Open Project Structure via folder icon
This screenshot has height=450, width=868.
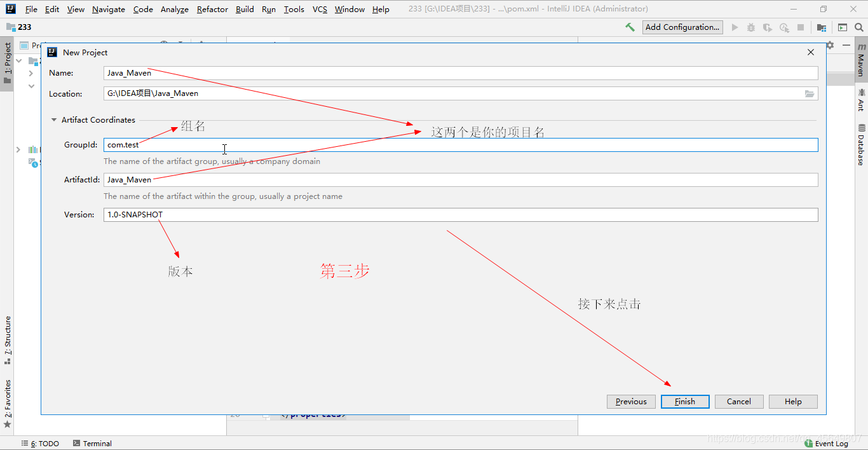(822, 27)
